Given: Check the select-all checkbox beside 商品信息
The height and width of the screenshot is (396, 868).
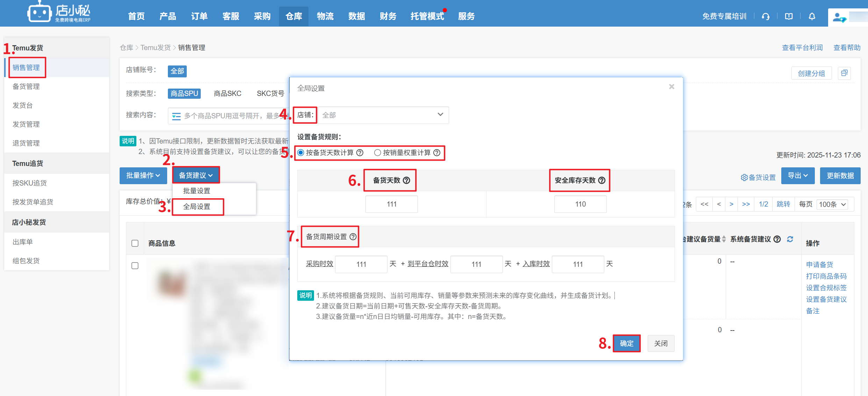Looking at the screenshot, I should (x=135, y=243).
